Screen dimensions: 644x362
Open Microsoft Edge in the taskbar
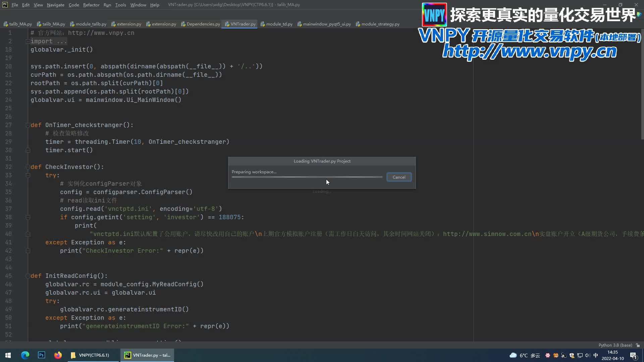coord(25,355)
